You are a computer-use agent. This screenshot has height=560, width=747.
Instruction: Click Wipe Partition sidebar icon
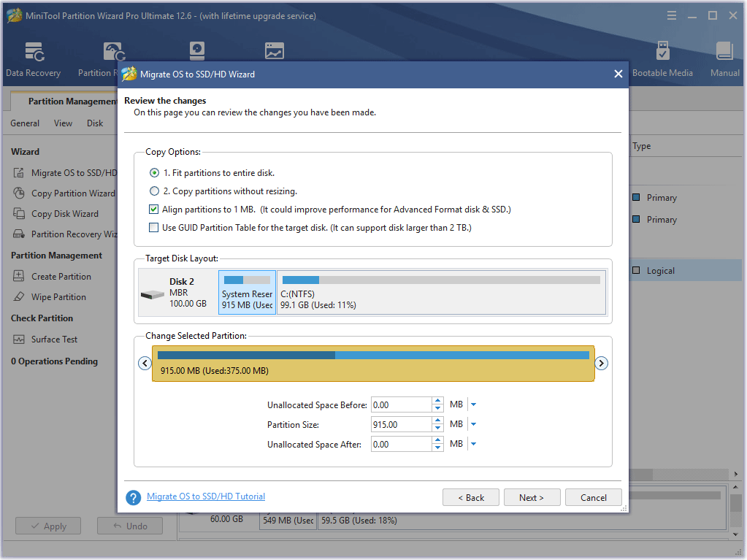(18, 296)
